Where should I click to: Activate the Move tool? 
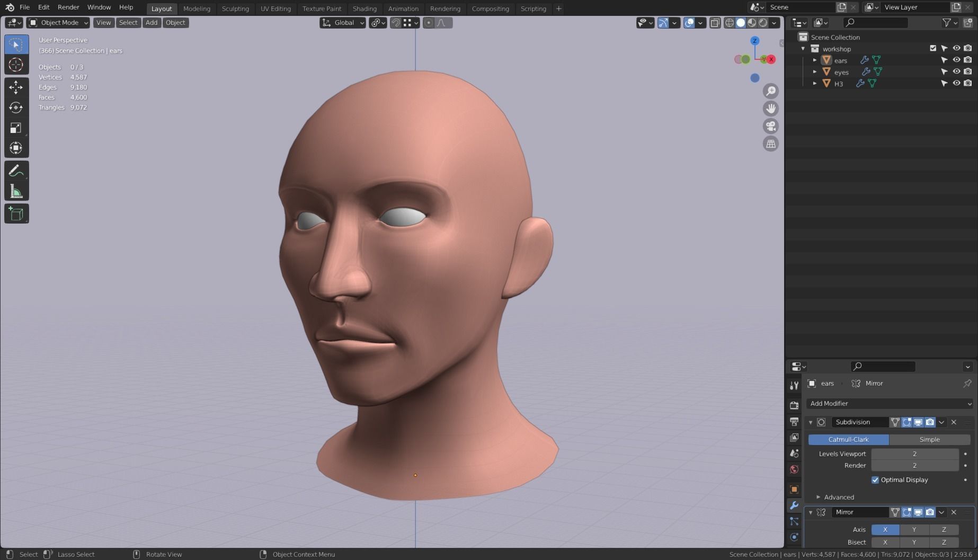click(x=16, y=87)
